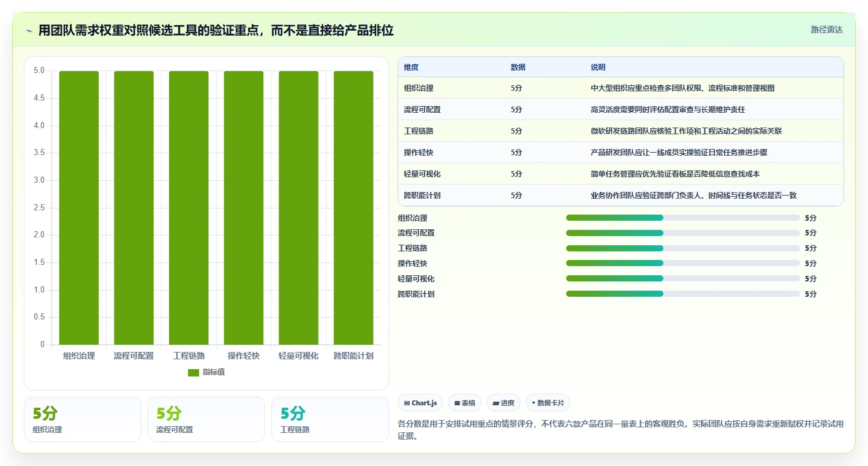Click the 组织治理 label on the chart x-axis
The width and height of the screenshot is (868, 466).
pyautogui.click(x=79, y=356)
